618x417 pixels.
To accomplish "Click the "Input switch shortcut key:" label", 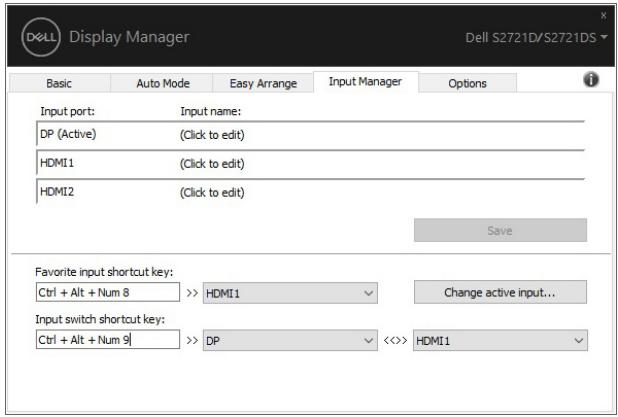I will coord(100,319).
